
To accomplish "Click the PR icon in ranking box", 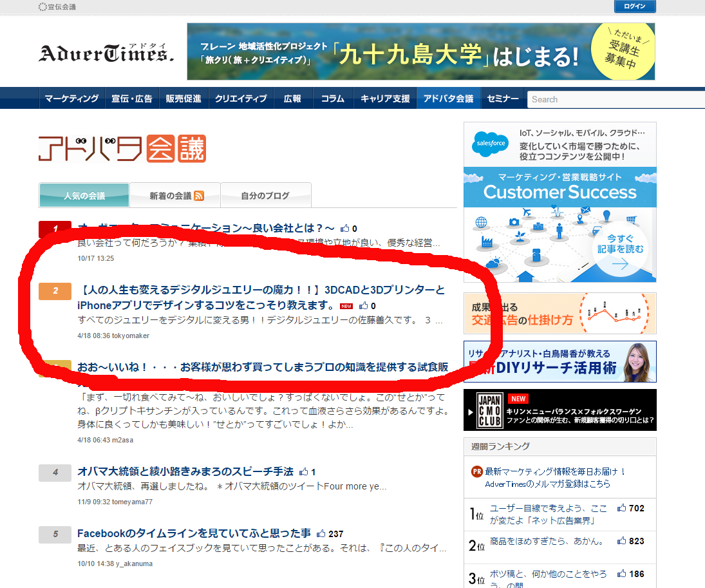I will tap(476, 471).
